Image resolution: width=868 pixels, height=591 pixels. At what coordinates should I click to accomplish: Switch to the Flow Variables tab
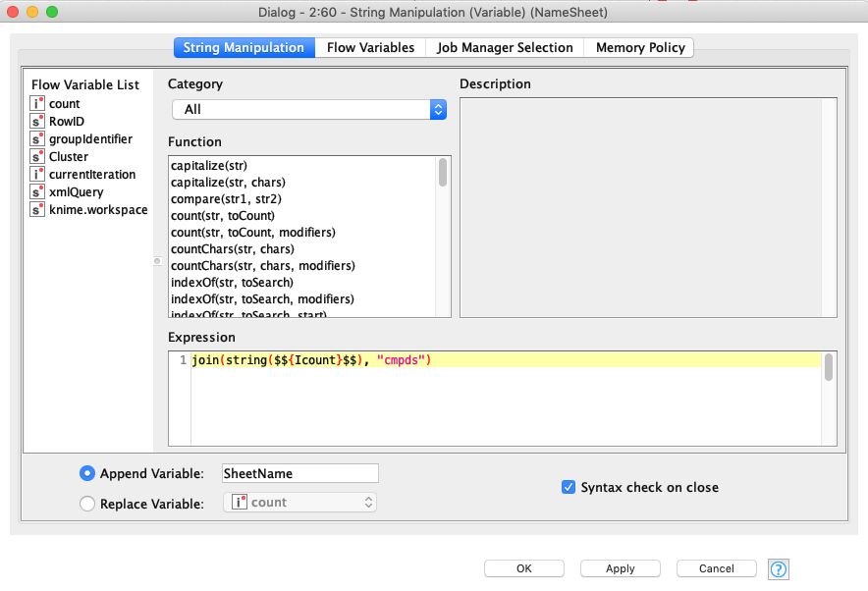click(x=370, y=47)
